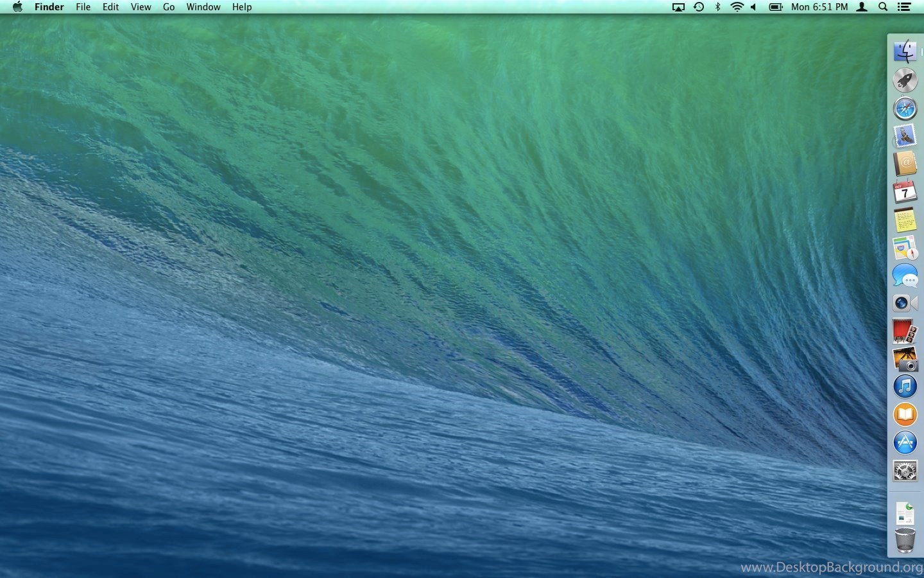Open the volume control in menu bar

click(x=755, y=7)
